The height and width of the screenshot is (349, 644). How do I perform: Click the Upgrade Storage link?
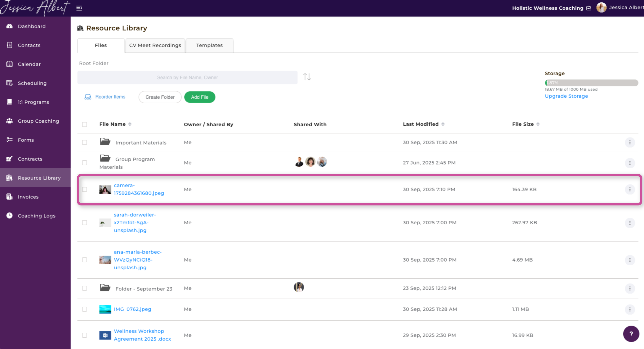(566, 96)
